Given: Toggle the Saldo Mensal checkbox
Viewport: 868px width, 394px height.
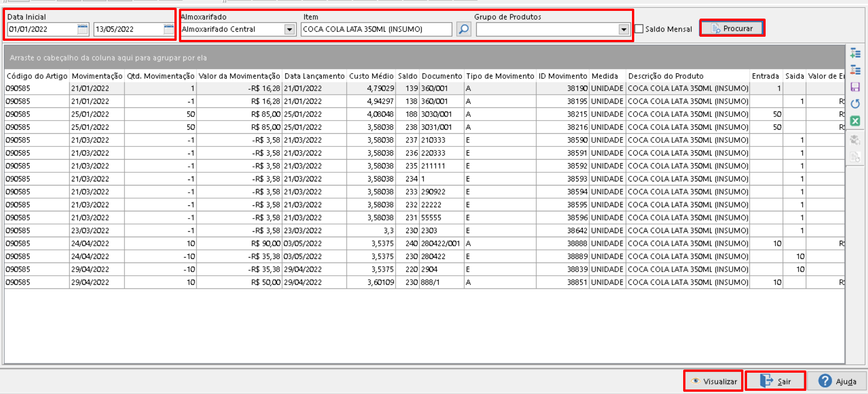Looking at the screenshot, I should tap(639, 29).
